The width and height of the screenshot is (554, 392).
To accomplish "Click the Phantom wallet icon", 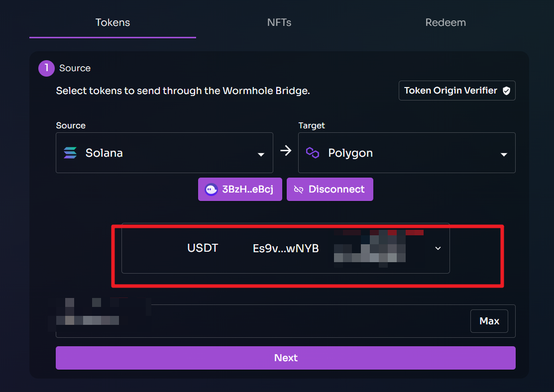I will 211,190.
